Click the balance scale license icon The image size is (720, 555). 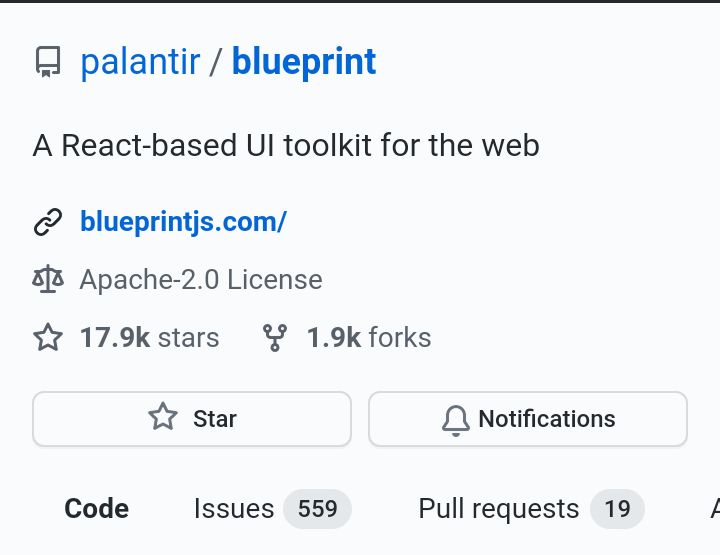pos(48,279)
